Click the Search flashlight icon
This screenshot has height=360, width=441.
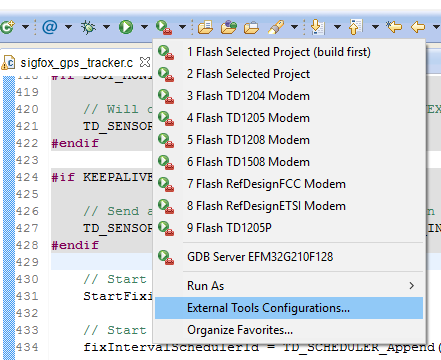tap(276, 27)
